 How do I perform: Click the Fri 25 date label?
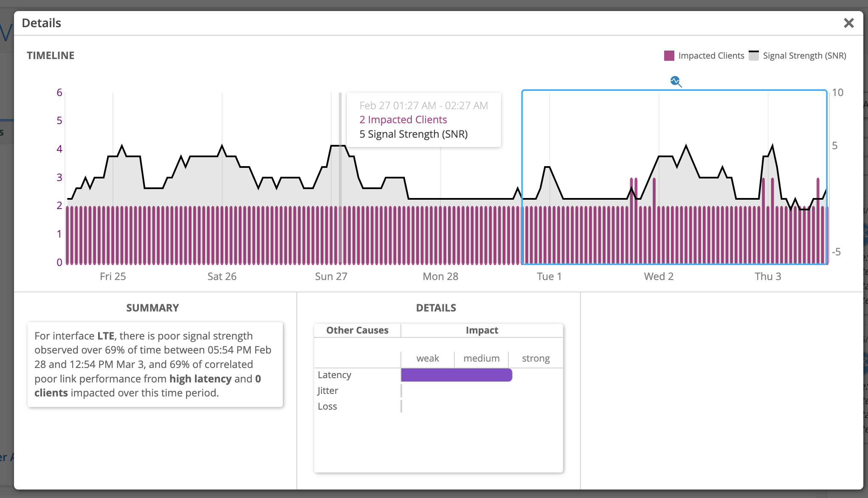(113, 277)
